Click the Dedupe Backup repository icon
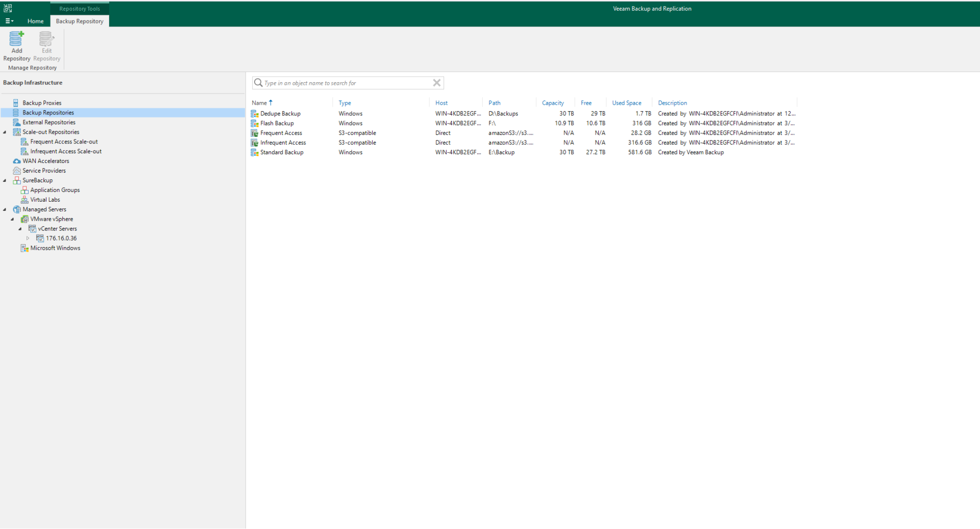This screenshot has height=529, width=980. [254, 113]
